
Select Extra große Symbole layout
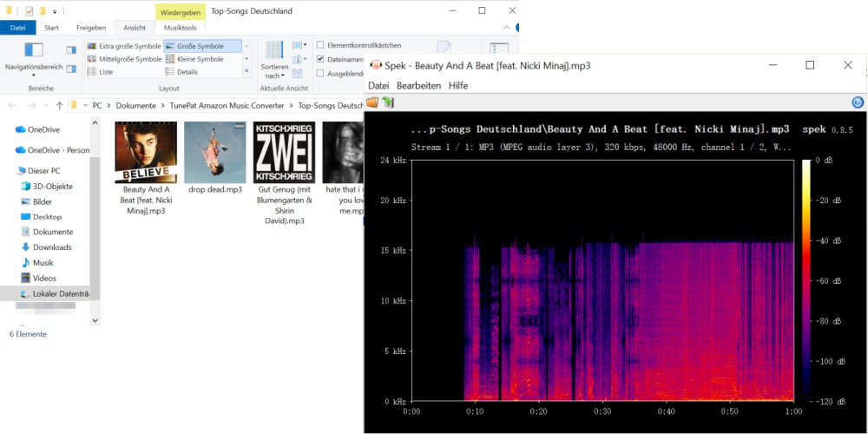[x=124, y=46]
